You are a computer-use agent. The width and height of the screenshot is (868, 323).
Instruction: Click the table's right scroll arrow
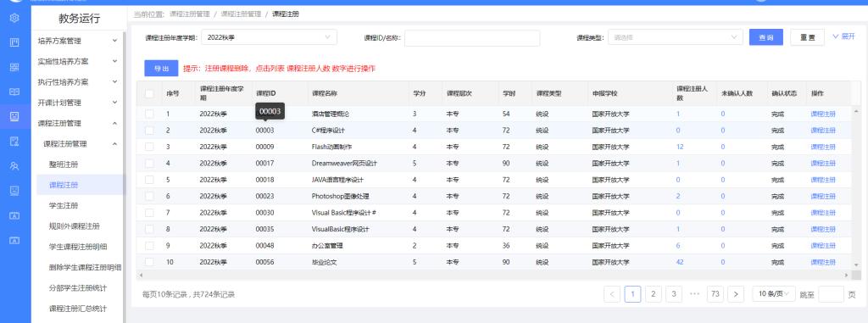tap(846, 276)
